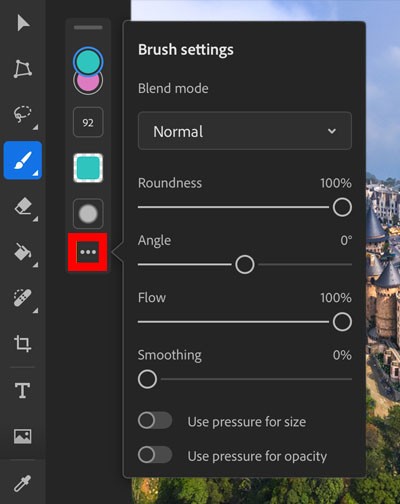The image size is (400, 504).
Task: Select the Place Image tool
Action: click(x=23, y=436)
